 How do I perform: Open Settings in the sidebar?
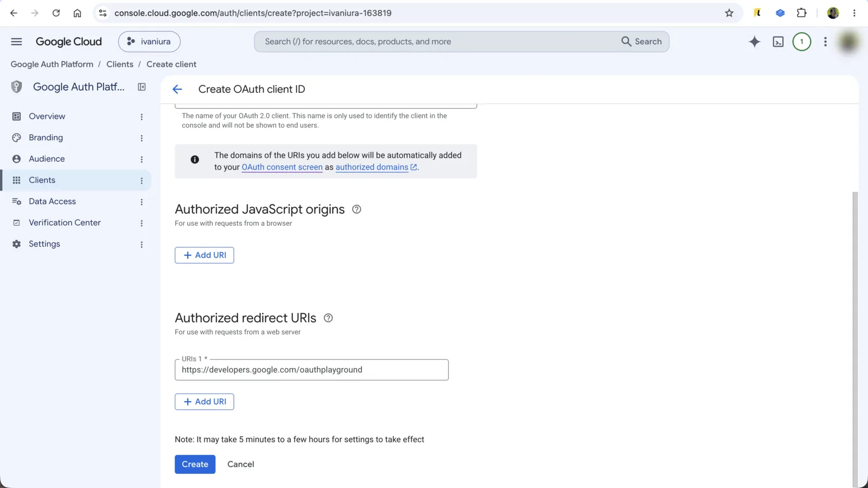point(76,244)
